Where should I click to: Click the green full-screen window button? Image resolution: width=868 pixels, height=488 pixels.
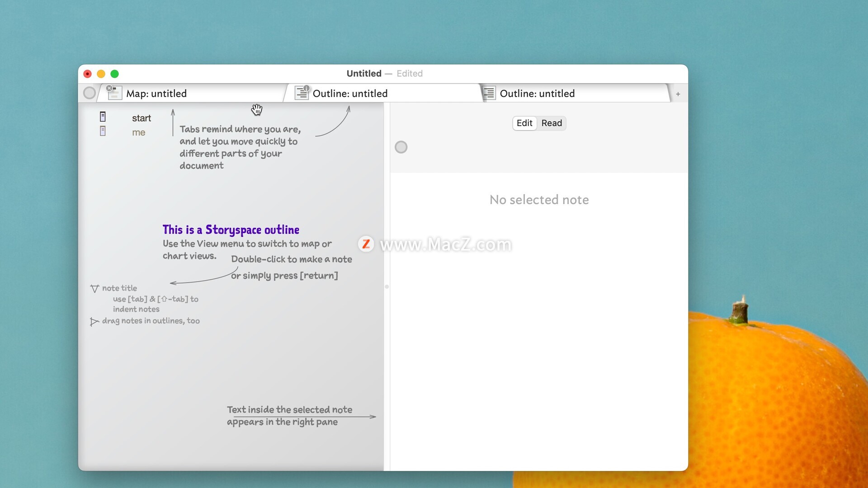click(x=115, y=74)
